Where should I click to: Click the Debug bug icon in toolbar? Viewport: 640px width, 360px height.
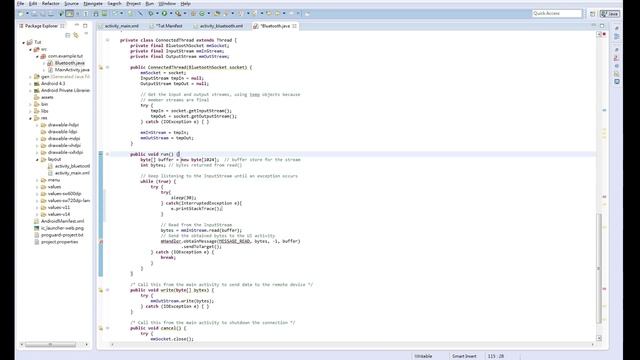(151, 13)
